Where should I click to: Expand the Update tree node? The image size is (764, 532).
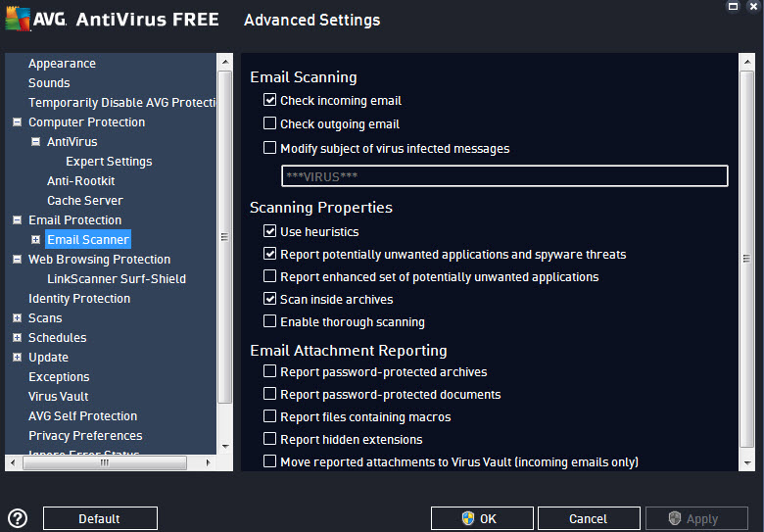click(17, 357)
